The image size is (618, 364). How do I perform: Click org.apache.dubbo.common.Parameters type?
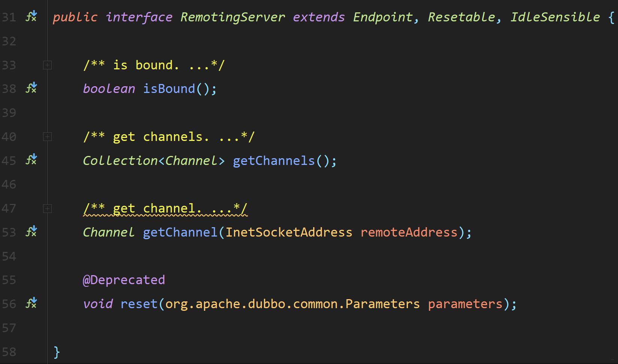click(x=292, y=304)
